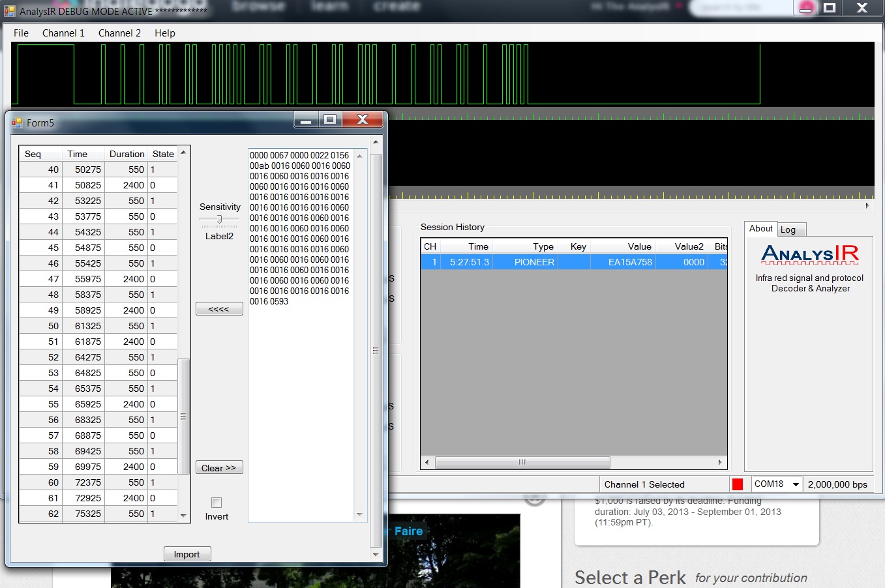Enable the Invert checkbox

[x=217, y=503]
